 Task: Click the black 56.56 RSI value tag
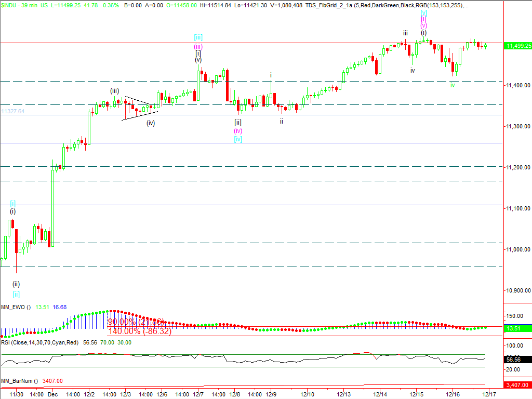517,359
